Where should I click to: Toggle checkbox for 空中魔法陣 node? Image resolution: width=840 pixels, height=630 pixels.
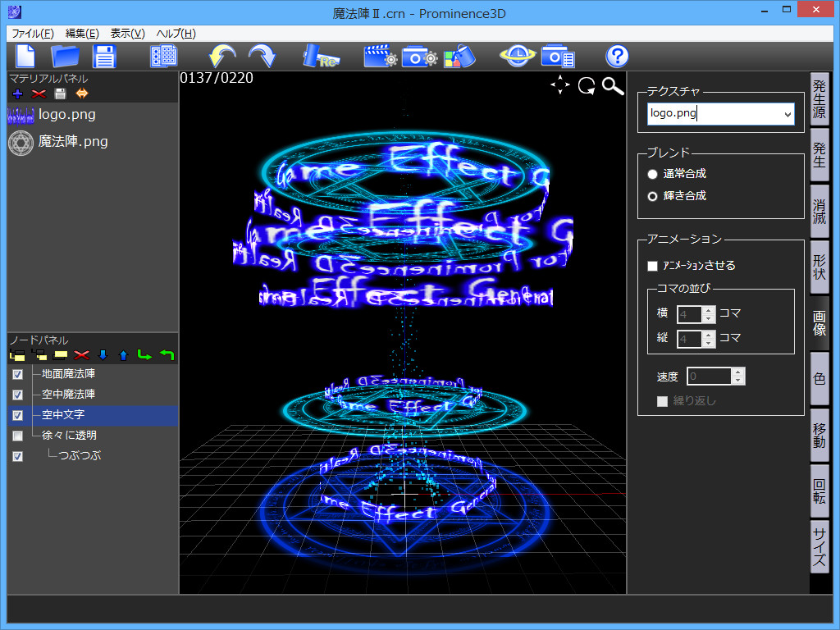click(18, 395)
